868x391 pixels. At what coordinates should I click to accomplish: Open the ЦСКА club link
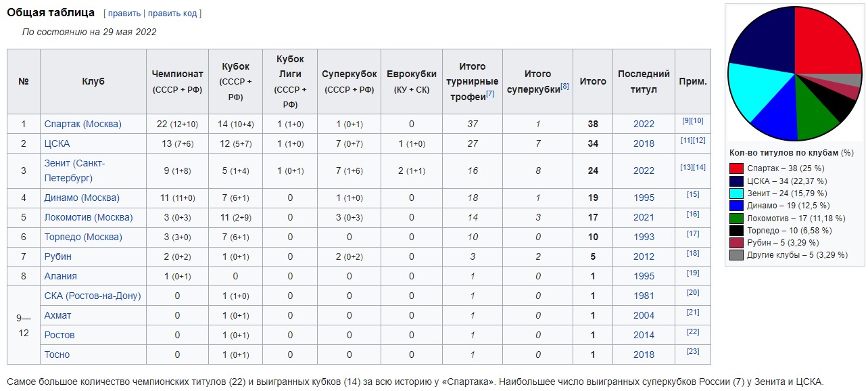[57, 143]
